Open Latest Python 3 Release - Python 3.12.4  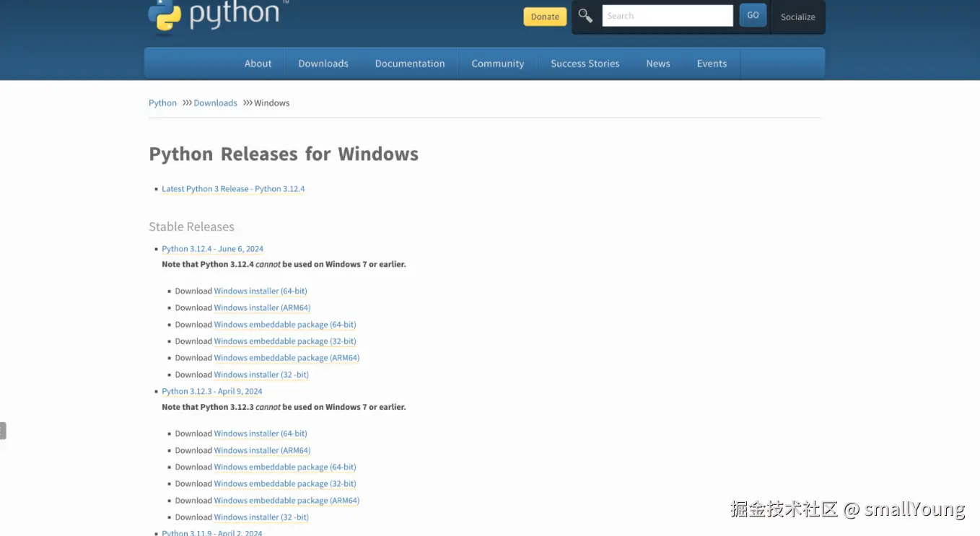(x=233, y=189)
